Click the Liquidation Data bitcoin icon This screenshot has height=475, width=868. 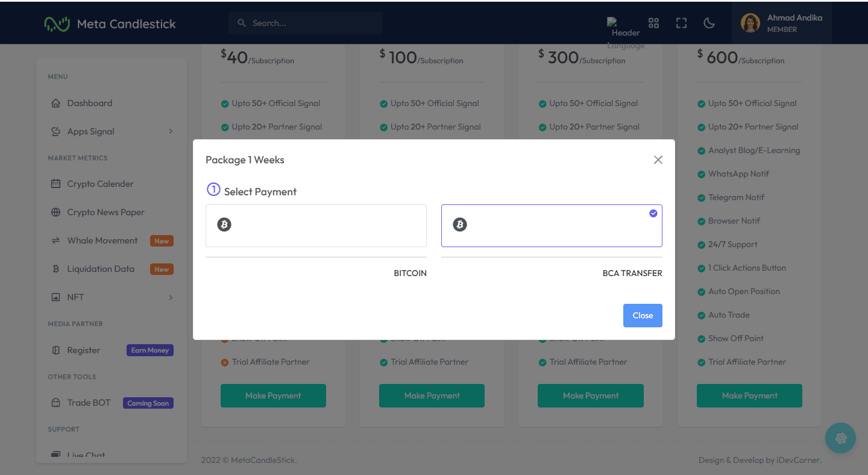55,269
